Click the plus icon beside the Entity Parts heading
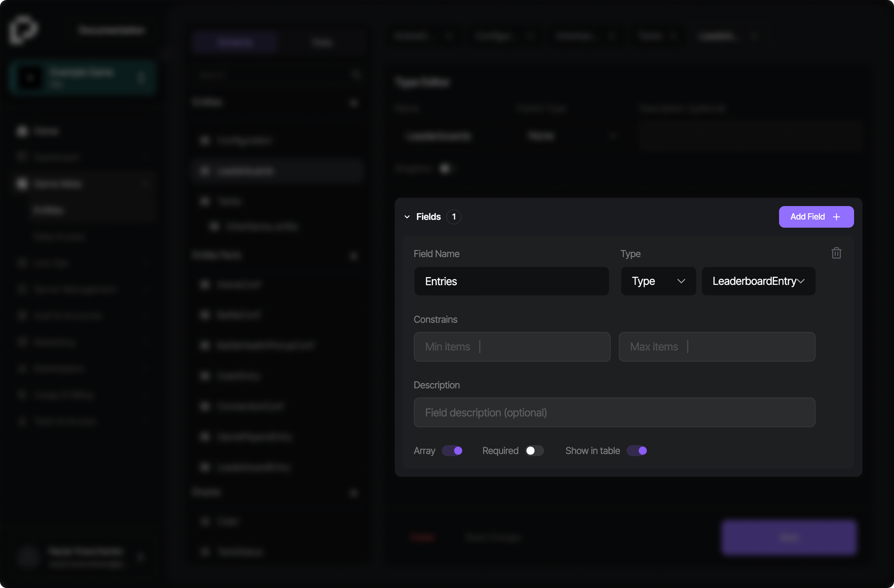The image size is (894, 588). pos(354,256)
